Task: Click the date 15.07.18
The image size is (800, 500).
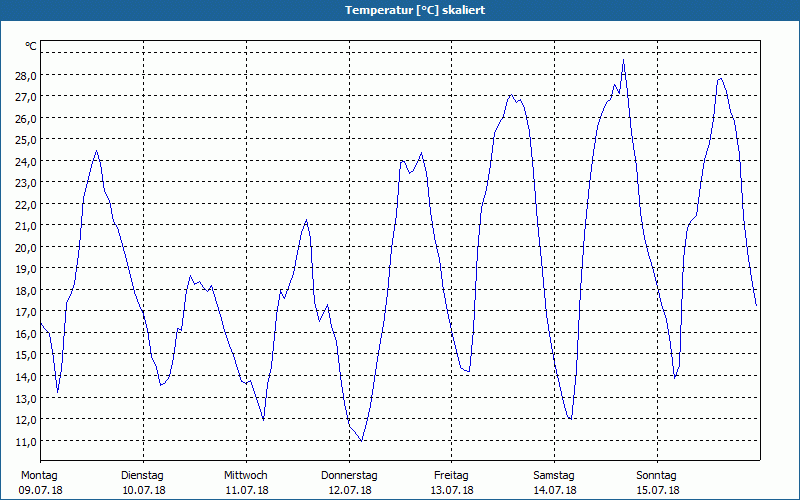Action: point(658,490)
